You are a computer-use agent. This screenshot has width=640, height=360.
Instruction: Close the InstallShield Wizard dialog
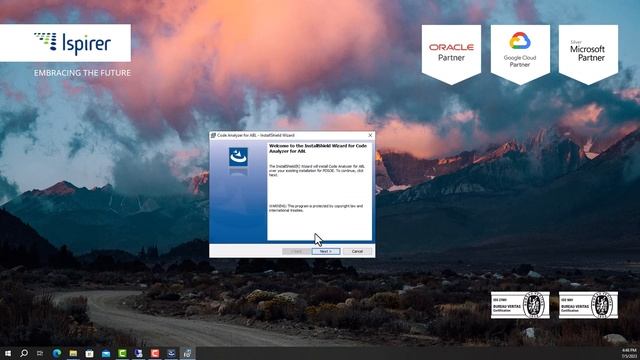tap(370, 135)
